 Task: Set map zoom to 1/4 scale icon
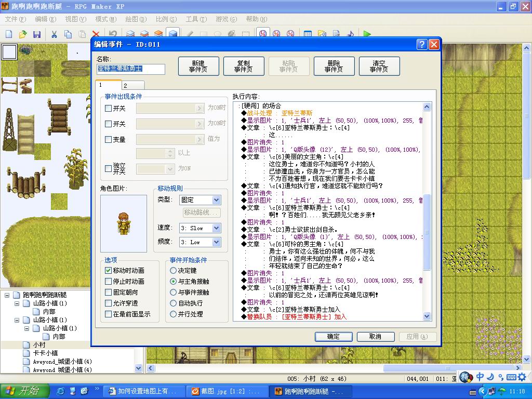coord(290,34)
